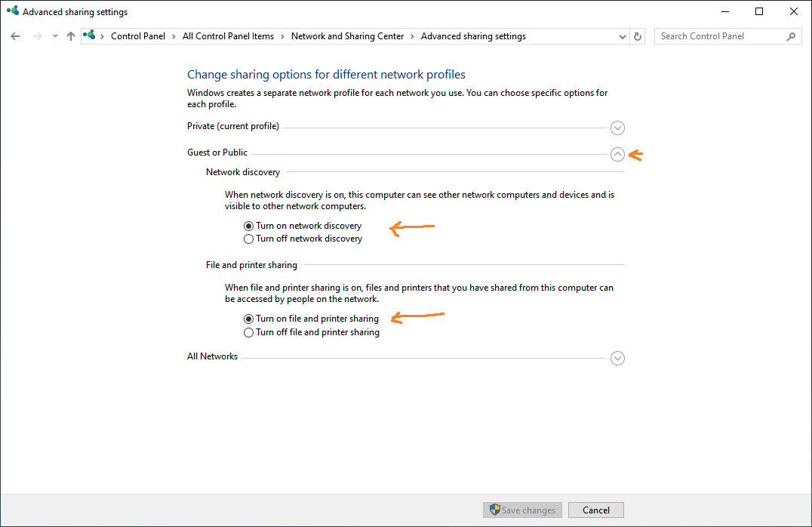Open All Control Panel Items breadcrumb
This screenshot has width=812, height=527.
[x=228, y=36]
